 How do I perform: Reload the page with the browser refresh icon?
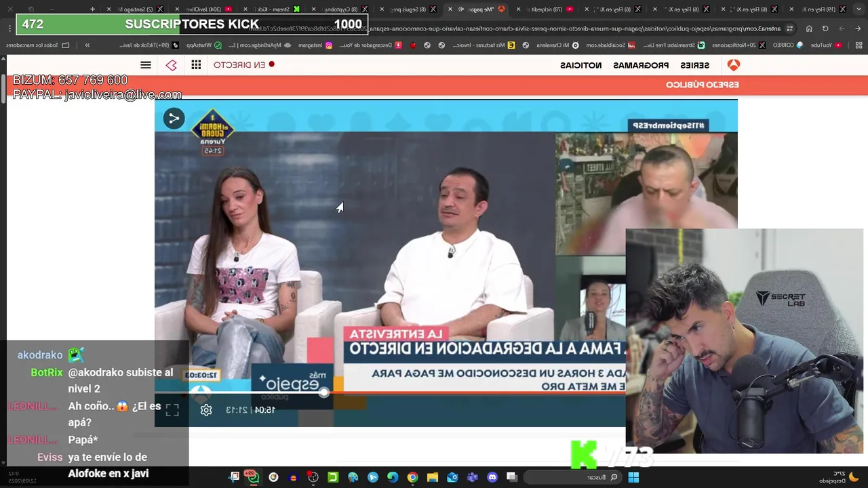[825, 28]
